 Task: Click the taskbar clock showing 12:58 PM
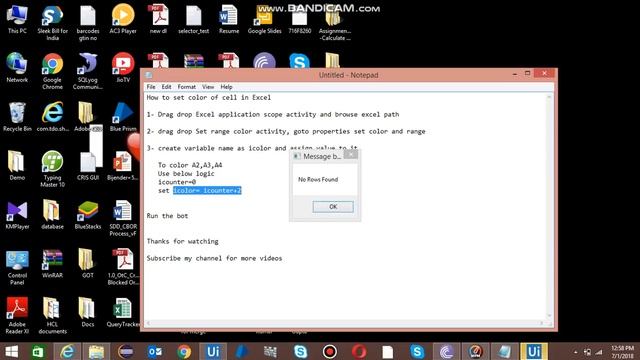(622, 352)
